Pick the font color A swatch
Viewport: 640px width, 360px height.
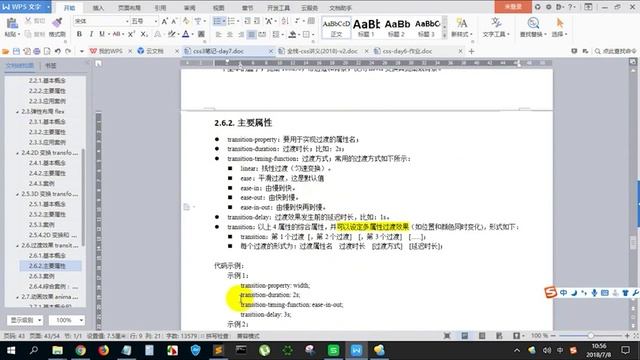186,34
